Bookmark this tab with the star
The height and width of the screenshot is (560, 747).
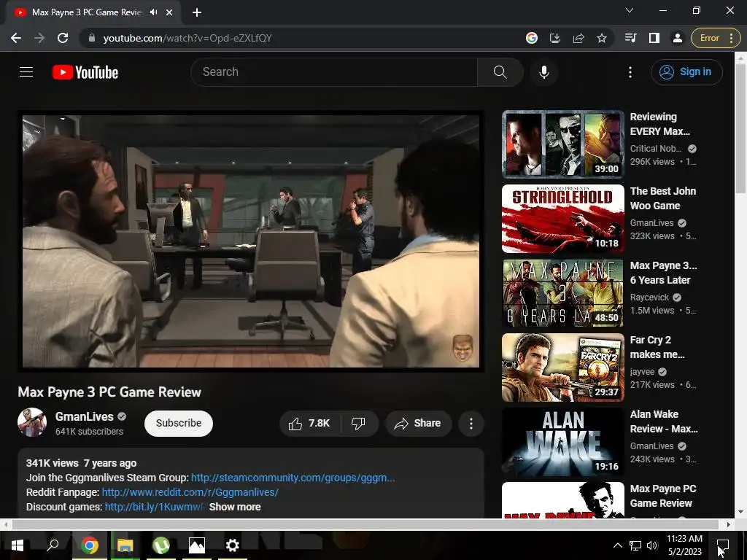[602, 38]
